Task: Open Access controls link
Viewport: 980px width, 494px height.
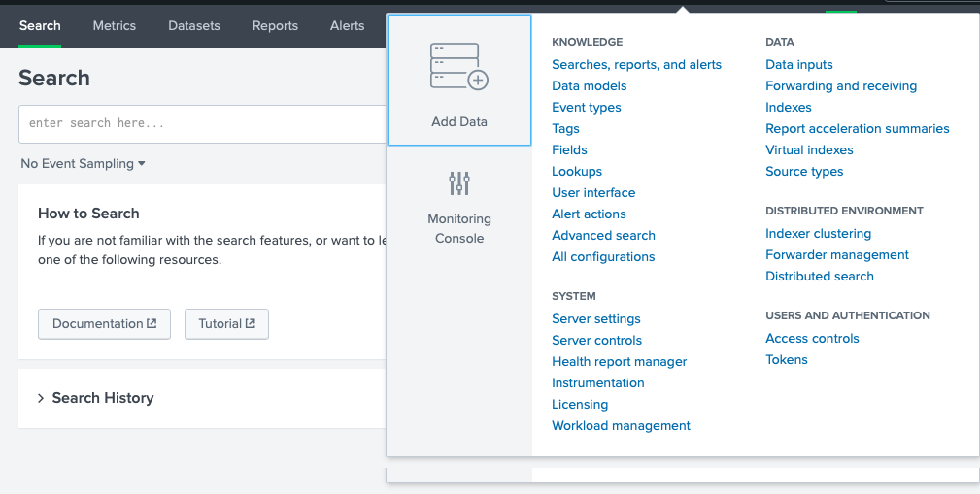Action: coord(812,339)
